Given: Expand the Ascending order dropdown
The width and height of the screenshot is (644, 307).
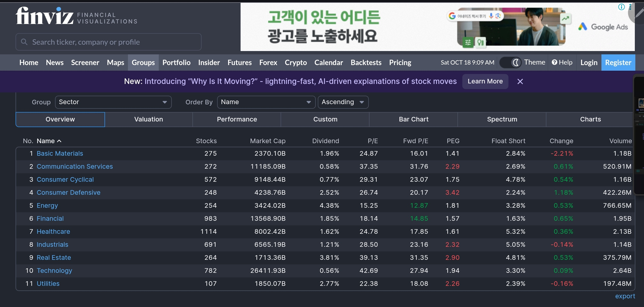Looking at the screenshot, I should click(x=343, y=102).
